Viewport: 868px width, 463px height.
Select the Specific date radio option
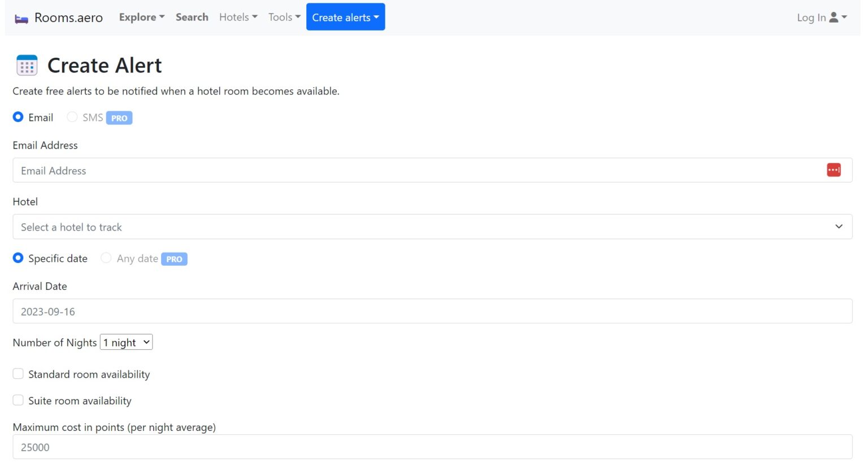[x=18, y=258]
